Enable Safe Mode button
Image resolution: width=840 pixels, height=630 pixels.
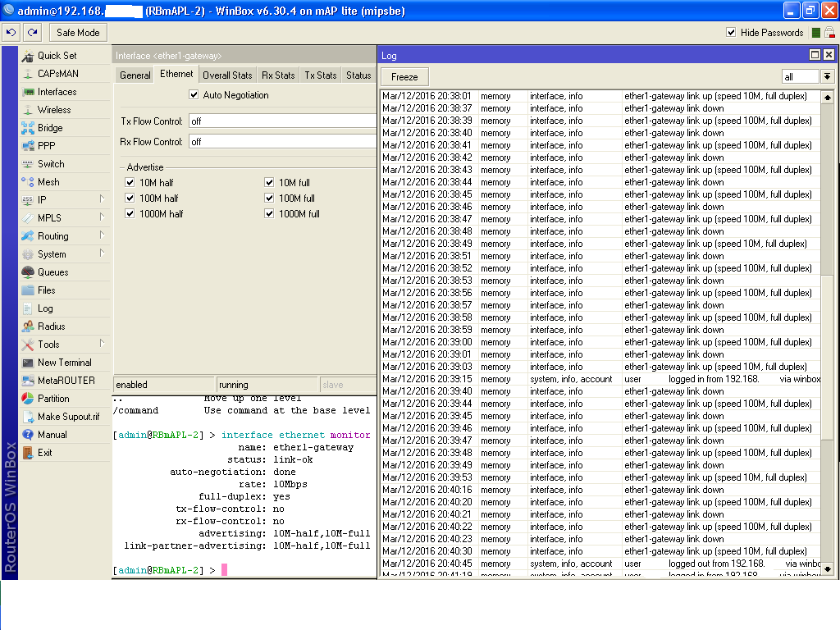click(x=78, y=33)
